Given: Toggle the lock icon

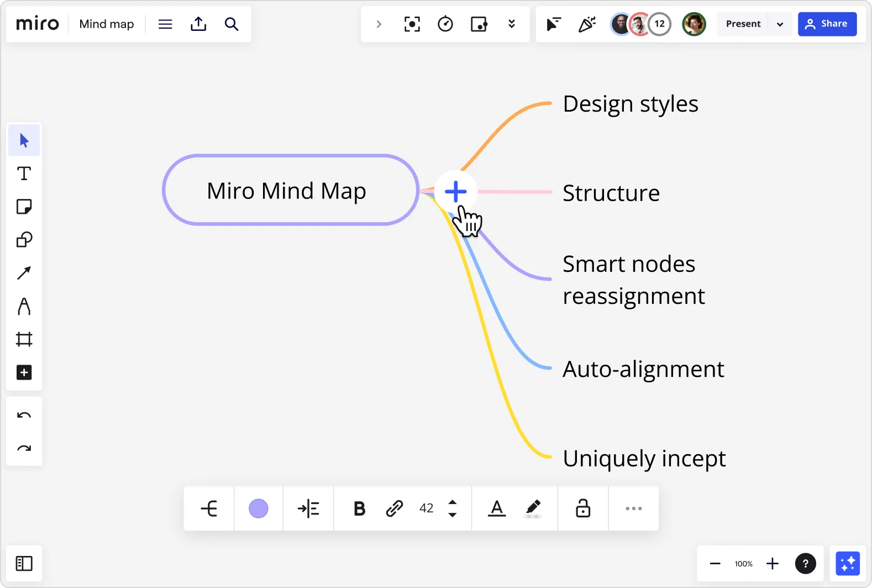Looking at the screenshot, I should (583, 508).
